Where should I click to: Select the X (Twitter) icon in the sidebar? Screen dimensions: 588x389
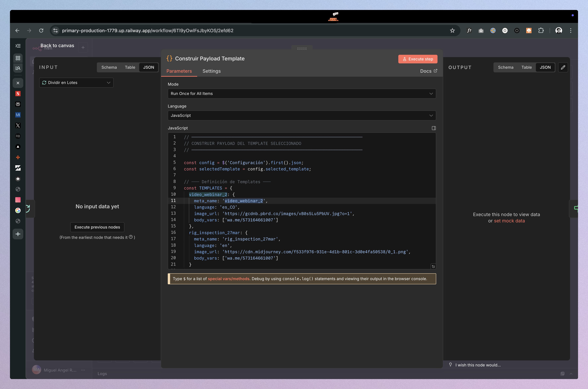[x=18, y=125]
